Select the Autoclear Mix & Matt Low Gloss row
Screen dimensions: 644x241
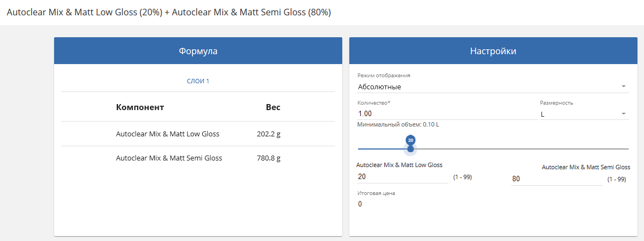coord(198,134)
